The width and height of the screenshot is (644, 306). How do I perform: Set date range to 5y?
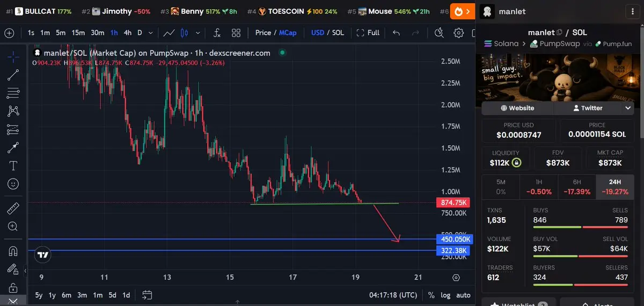pos(39,295)
